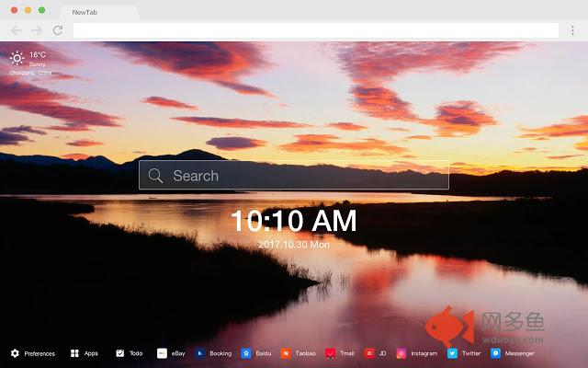Launch the Taobao shortcut

point(286,353)
